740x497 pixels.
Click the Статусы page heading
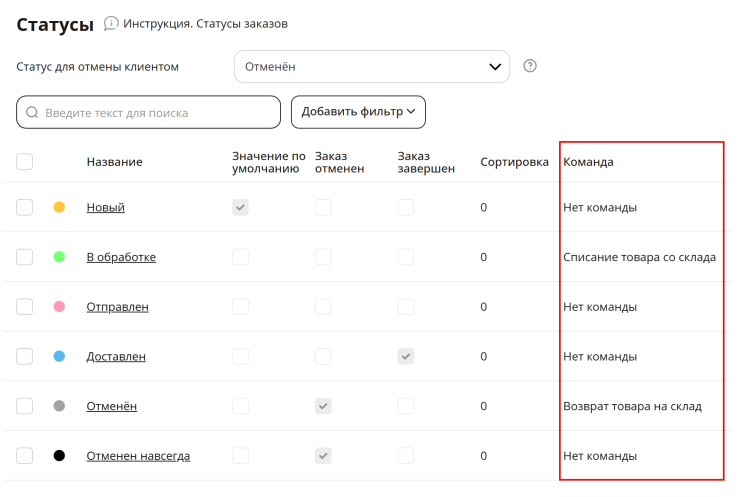pyautogui.click(x=55, y=24)
